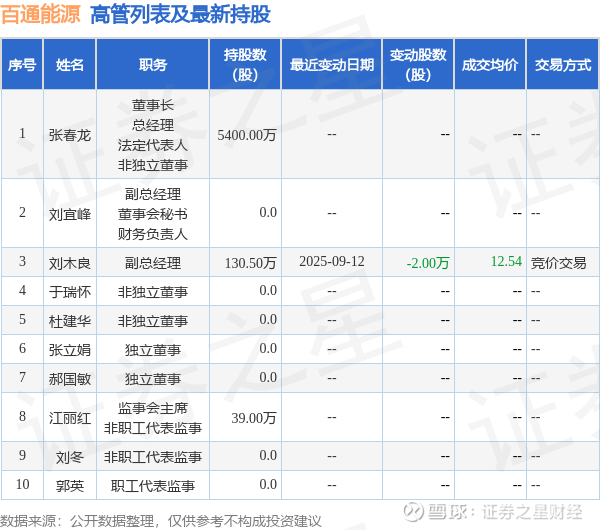This screenshot has width=600, height=530.
Task: Click the date 2025-09-12
Action: [x=332, y=261]
